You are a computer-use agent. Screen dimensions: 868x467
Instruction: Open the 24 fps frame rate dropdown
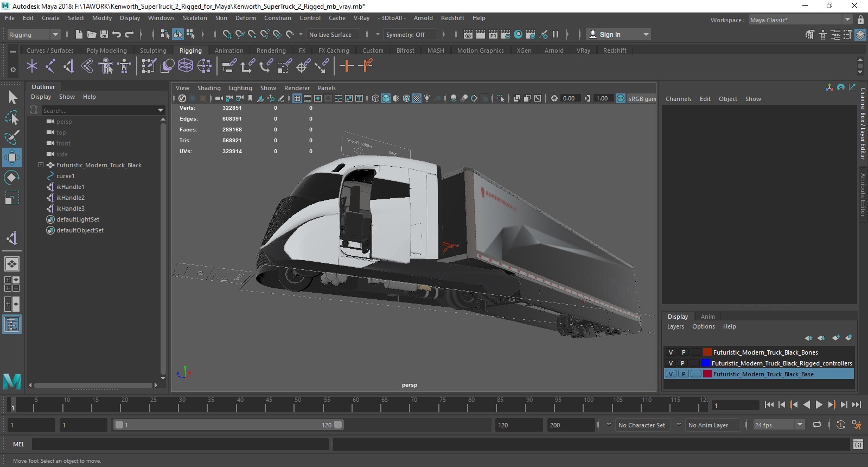[779, 425]
